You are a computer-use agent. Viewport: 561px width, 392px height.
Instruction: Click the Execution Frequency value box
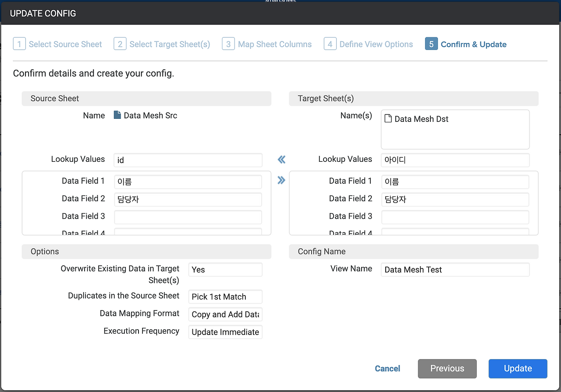coord(225,332)
